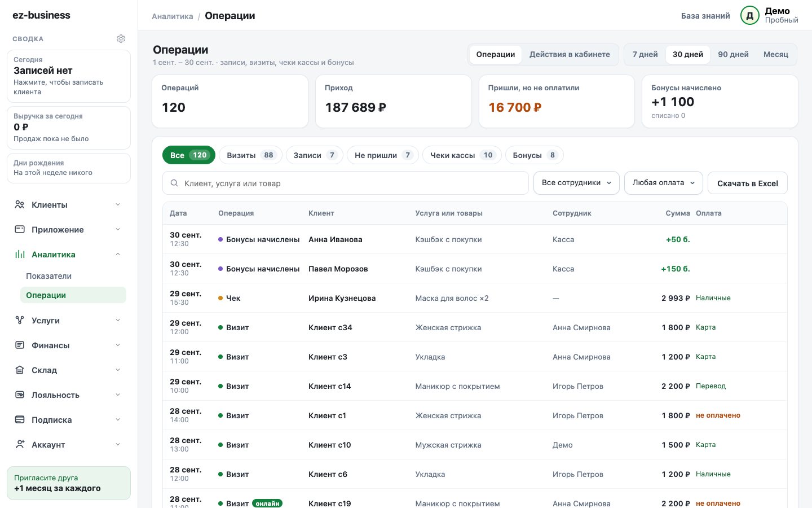812x508 pixels.
Task: Select the Операции view toggle
Action: pos(495,55)
